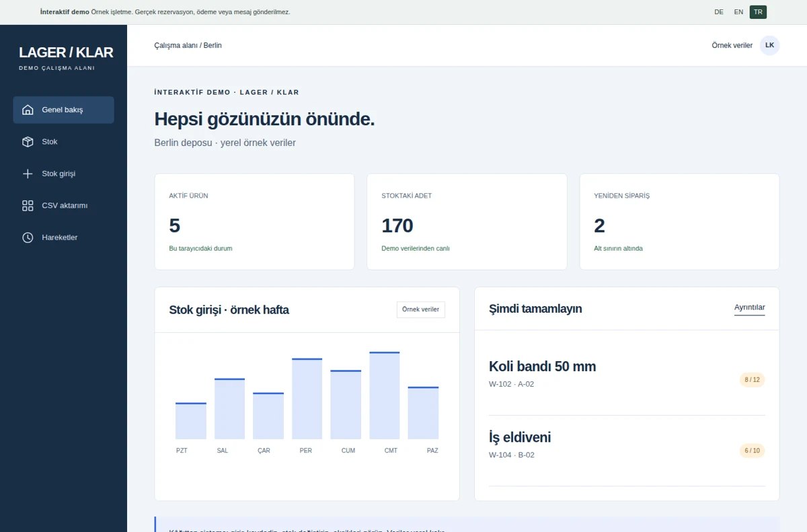The height and width of the screenshot is (532, 807).
Task: Click the Koli bandı 50 mm item
Action: [x=627, y=374]
